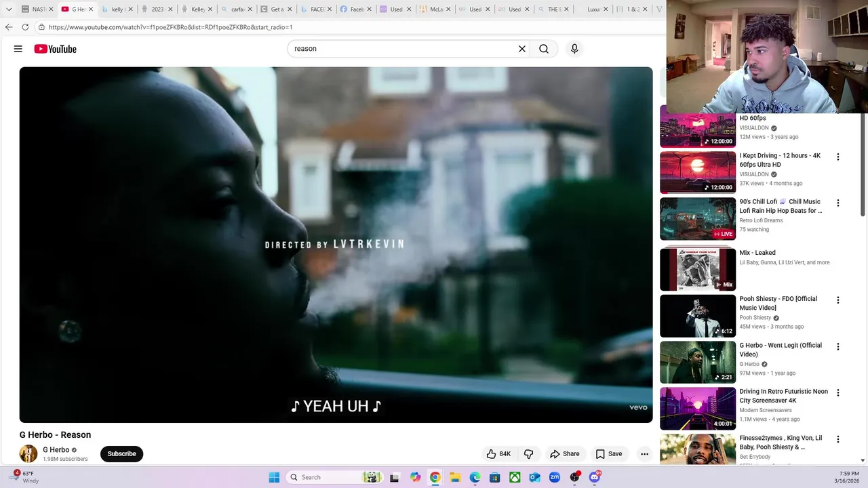
Task: Open the weather widget showing 63°F Windy
Action: [x=26, y=477]
